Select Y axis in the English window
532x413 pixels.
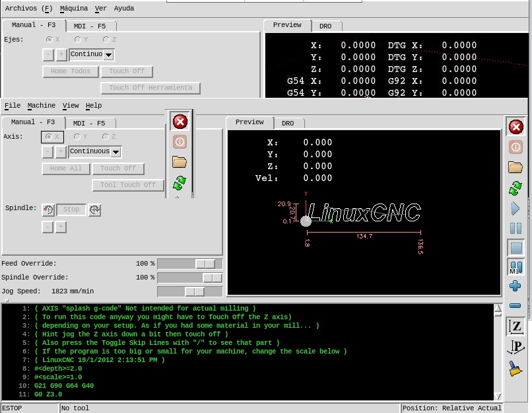click(x=81, y=137)
